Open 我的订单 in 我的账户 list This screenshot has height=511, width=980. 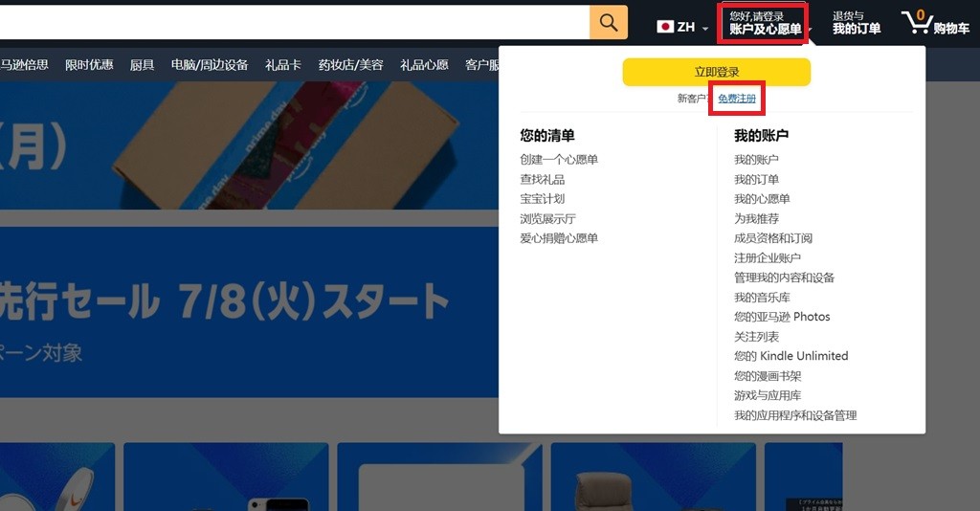(756, 179)
